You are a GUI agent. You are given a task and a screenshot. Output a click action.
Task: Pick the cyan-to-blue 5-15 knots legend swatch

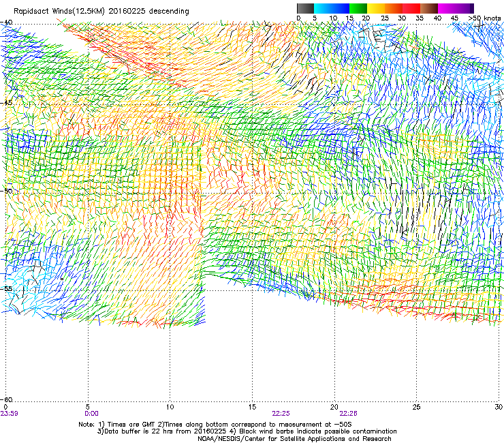(332, 8)
